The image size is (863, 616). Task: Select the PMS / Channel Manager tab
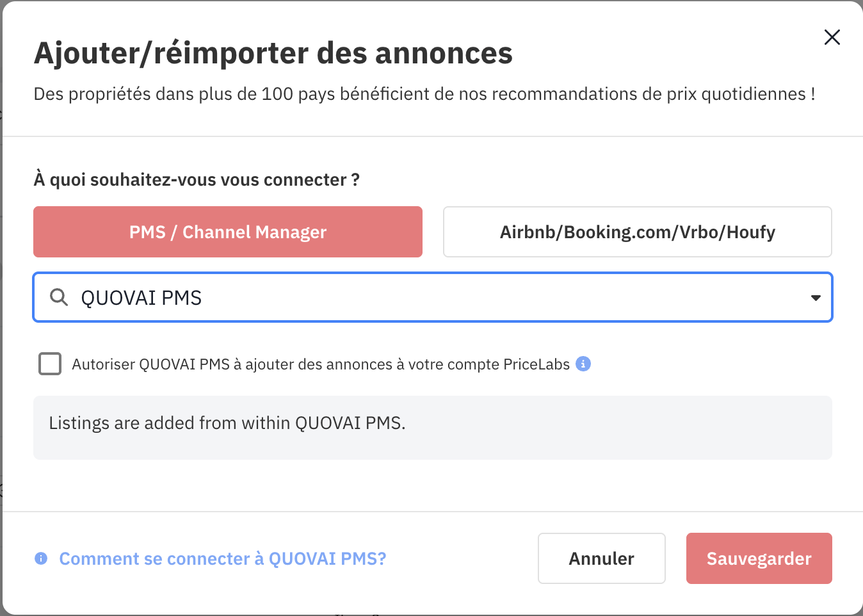[x=228, y=232]
